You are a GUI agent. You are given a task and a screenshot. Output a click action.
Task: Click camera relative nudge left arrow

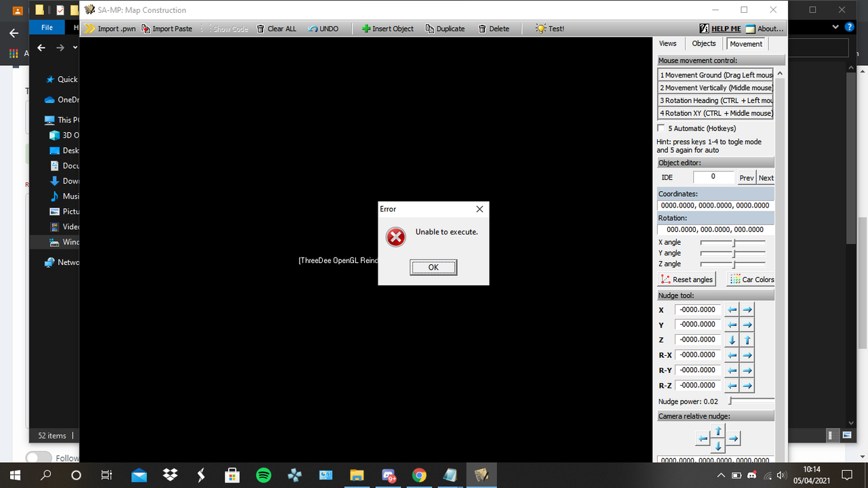(703, 439)
